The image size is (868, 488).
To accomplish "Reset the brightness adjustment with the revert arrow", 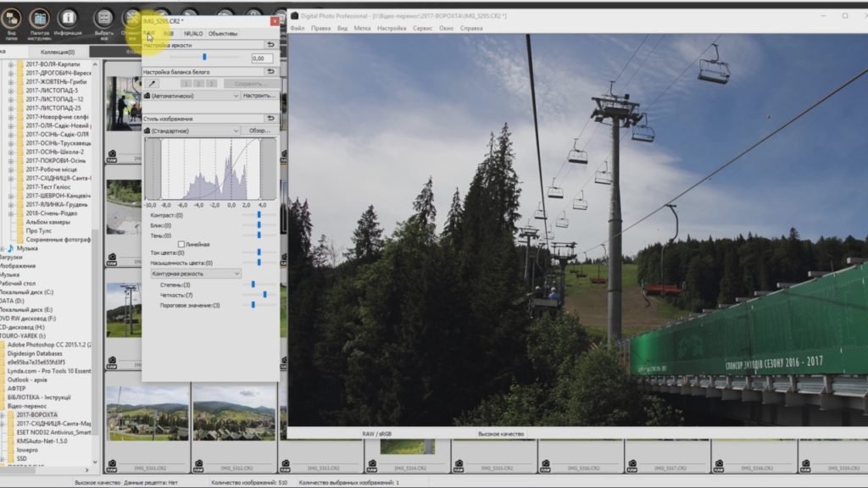I will click(x=270, y=45).
